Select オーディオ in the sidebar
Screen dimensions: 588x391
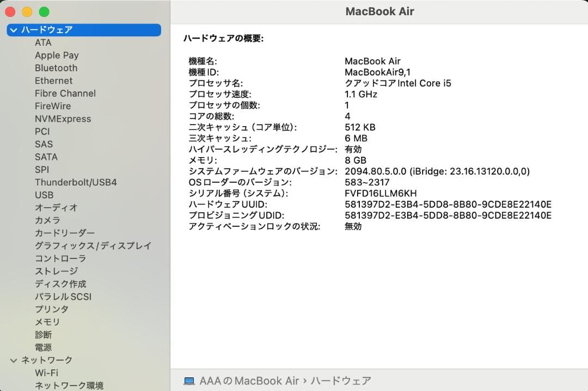[56, 208]
